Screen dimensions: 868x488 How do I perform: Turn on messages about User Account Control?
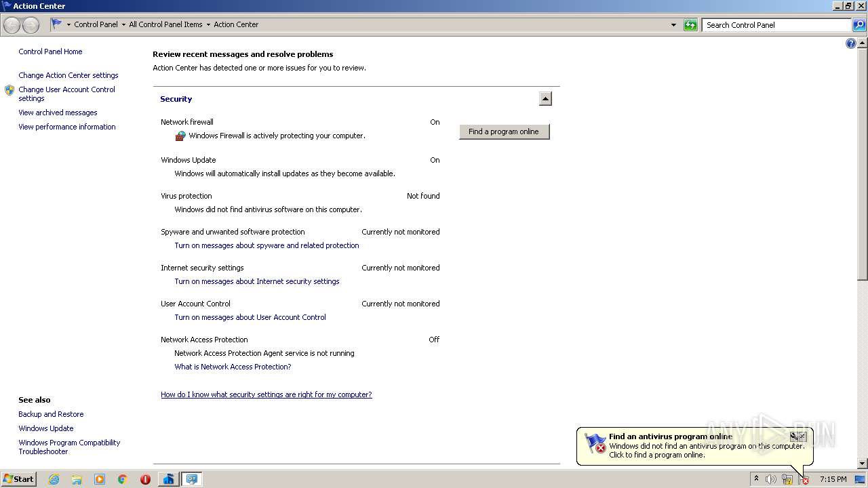[x=250, y=317]
